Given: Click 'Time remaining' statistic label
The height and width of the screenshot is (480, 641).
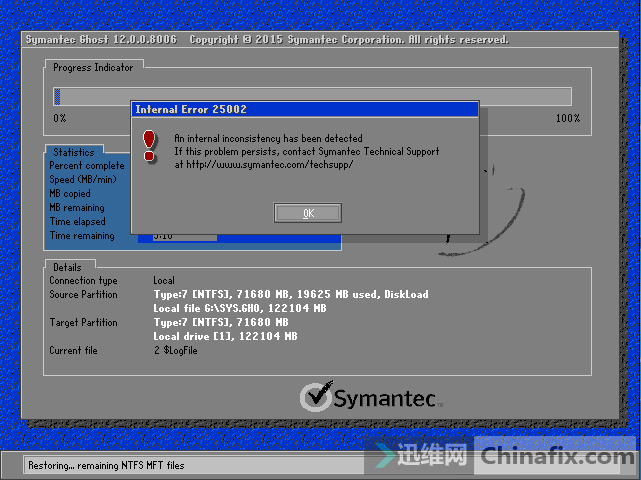Looking at the screenshot, I should point(82,236).
